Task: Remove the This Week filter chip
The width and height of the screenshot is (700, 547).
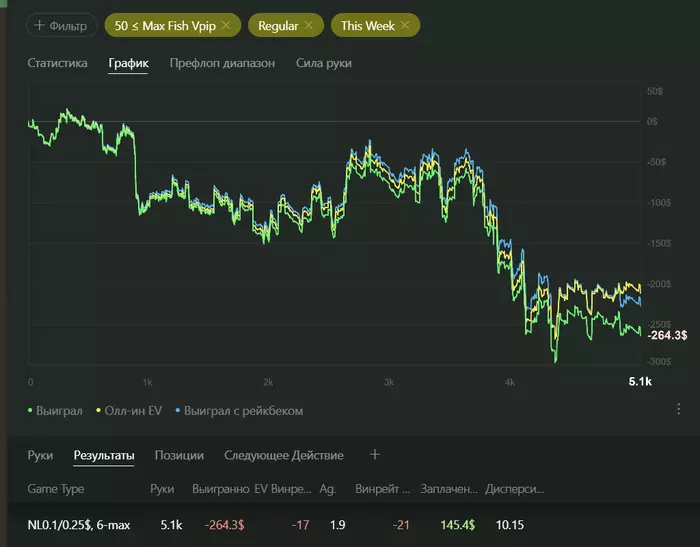Action: (x=405, y=25)
